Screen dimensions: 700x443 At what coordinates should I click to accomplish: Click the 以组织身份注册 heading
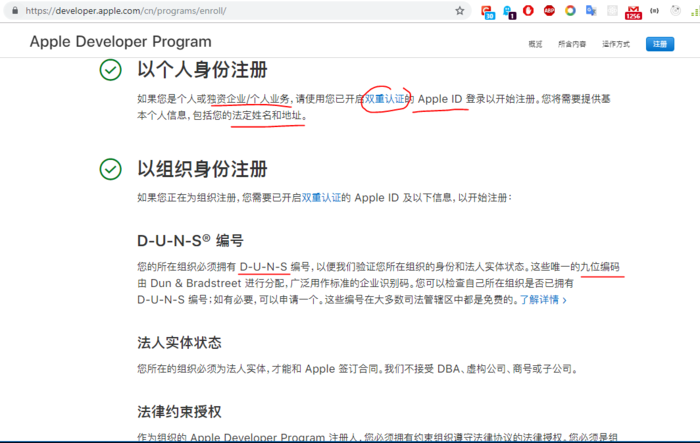pyautogui.click(x=202, y=169)
